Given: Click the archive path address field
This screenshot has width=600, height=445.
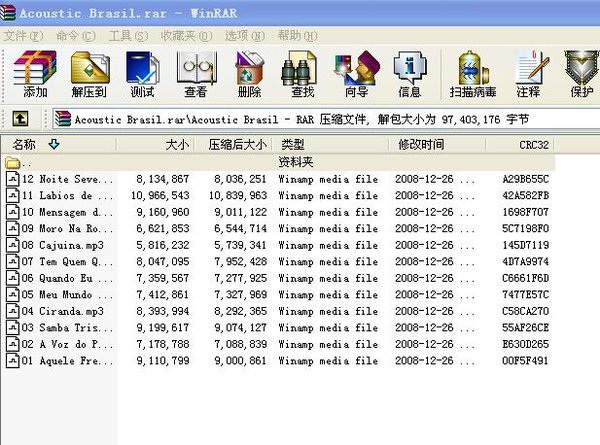Looking at the screenshot, I should pyautogui.click(x=326, y=119).
